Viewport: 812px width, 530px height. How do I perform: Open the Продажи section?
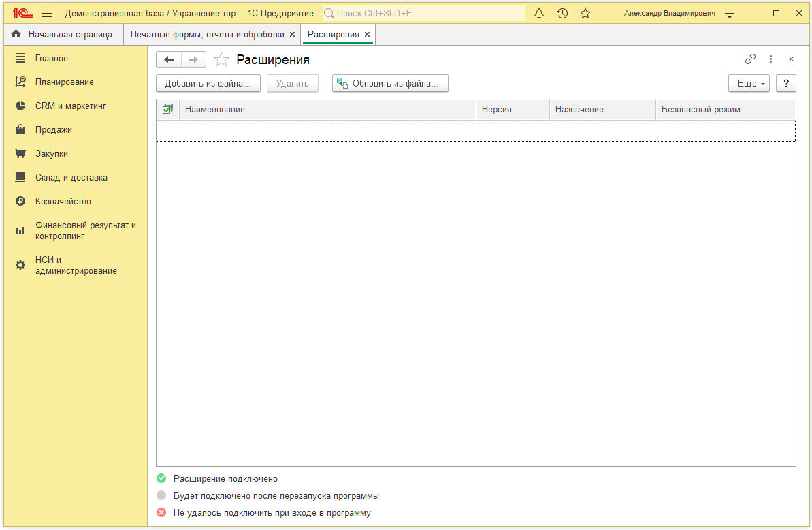(x=54, y=129)
